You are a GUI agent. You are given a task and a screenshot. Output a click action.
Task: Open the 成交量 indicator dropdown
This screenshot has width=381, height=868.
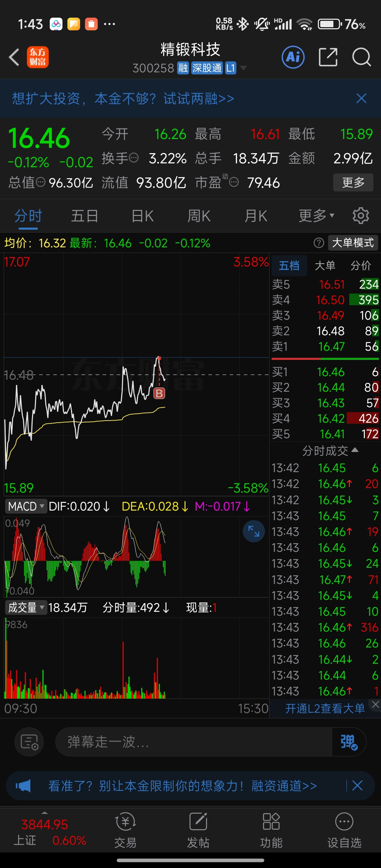(x=26, y=608)
